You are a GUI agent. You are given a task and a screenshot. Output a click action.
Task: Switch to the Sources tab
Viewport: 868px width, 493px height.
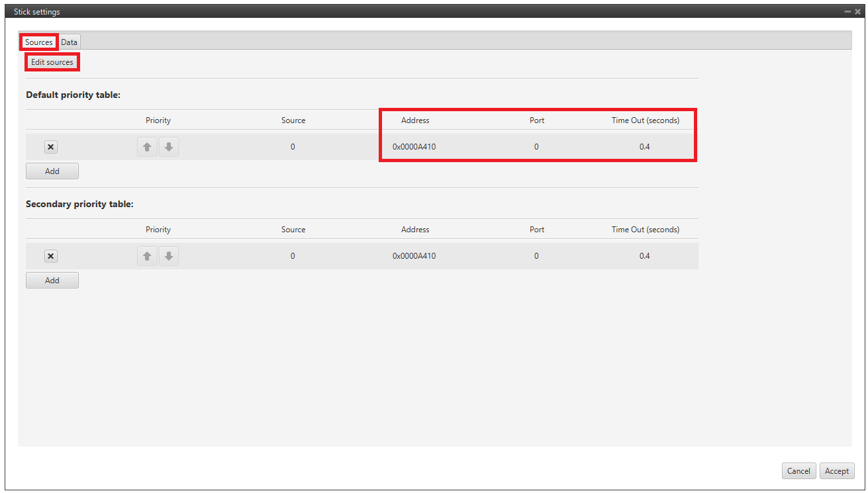(38, 42)
